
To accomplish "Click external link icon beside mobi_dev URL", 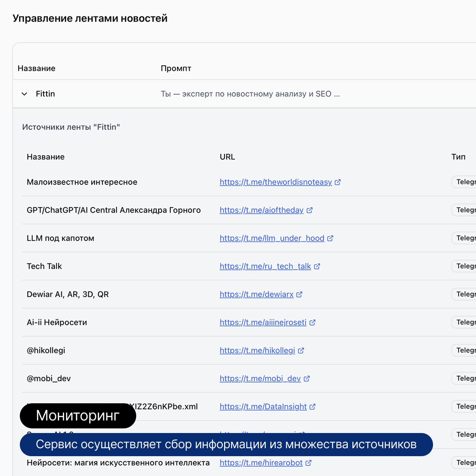I will click(x=307, y=379).
